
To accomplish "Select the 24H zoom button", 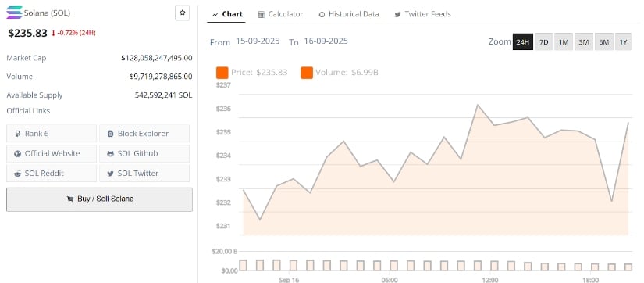I will [x=523, y=42].
